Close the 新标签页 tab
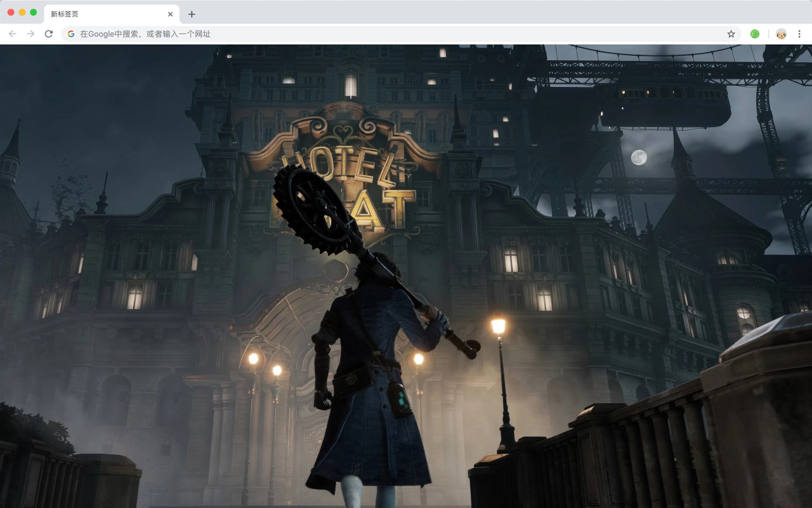Image resolution: width=812 pixels, height=508 pixels. tap(170, 14)
